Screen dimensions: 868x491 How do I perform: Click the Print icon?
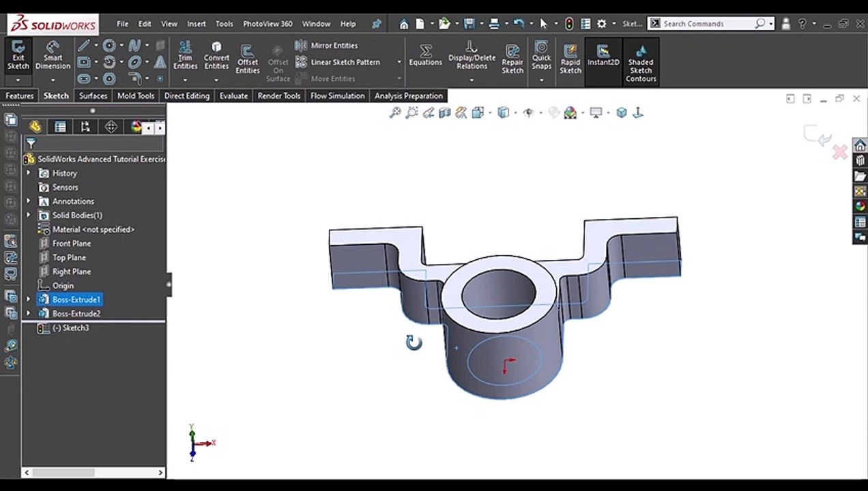coord(494,24)
